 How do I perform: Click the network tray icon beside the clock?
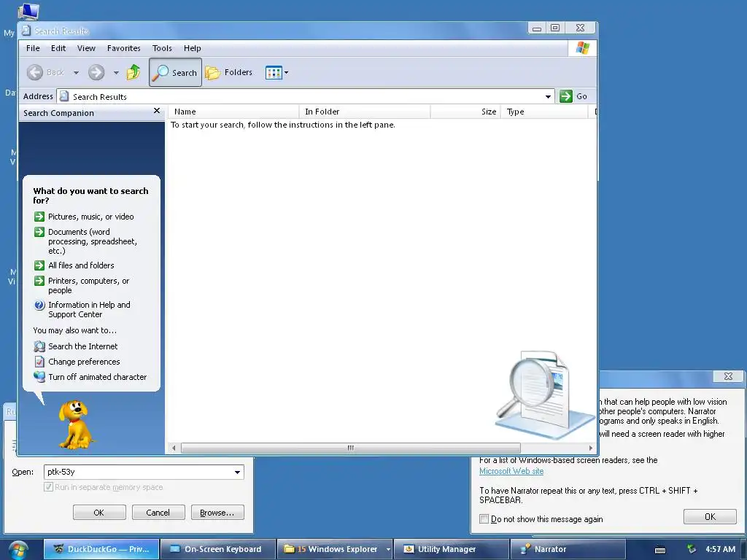pos(692,549)
